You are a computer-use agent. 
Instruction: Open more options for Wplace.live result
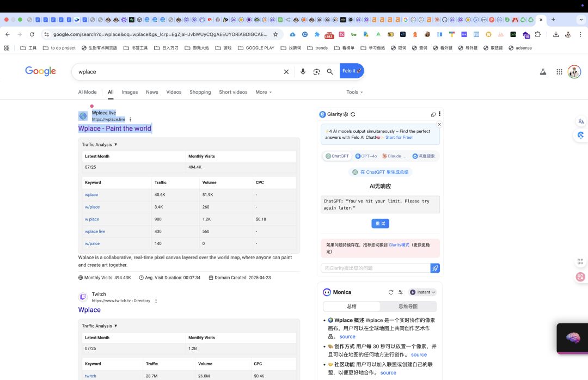[130, 120]
